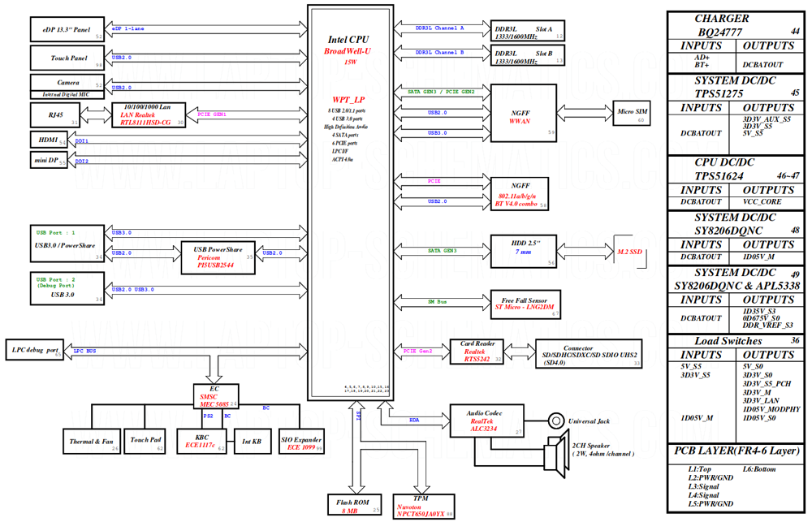Select the Internal Digital MIC label
This screenshot has height=522, width=812.
coord(66,95)
